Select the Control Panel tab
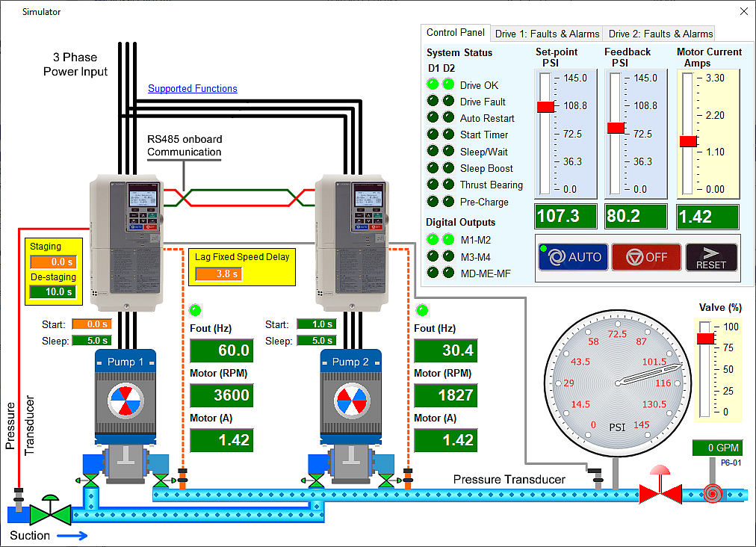756x547 pixels. click(455, 33)
